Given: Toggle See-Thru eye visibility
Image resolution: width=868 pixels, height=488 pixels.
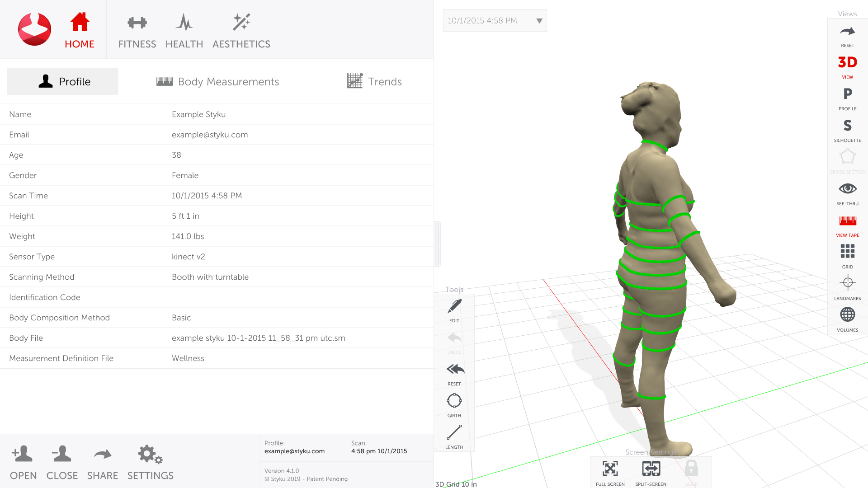Looking at the screenshot, I should coord(847,189).
